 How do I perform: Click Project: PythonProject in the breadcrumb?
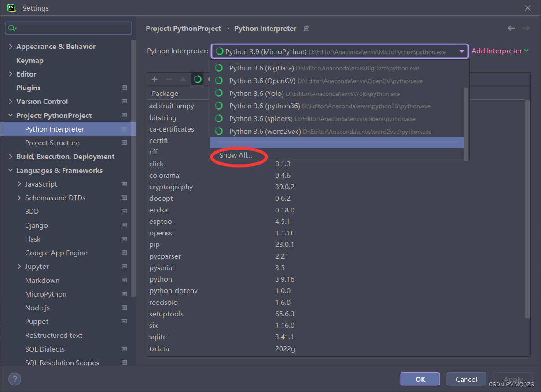coord(184,29)
